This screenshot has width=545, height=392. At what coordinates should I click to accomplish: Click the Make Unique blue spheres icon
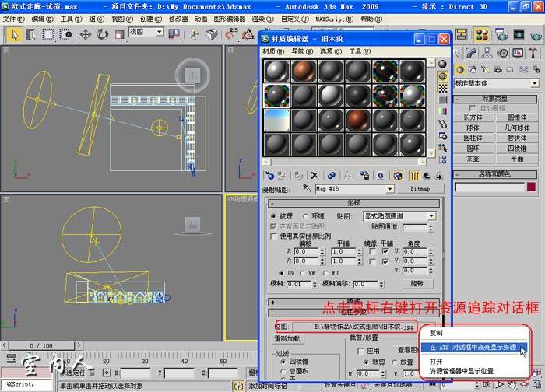(331, 175)
